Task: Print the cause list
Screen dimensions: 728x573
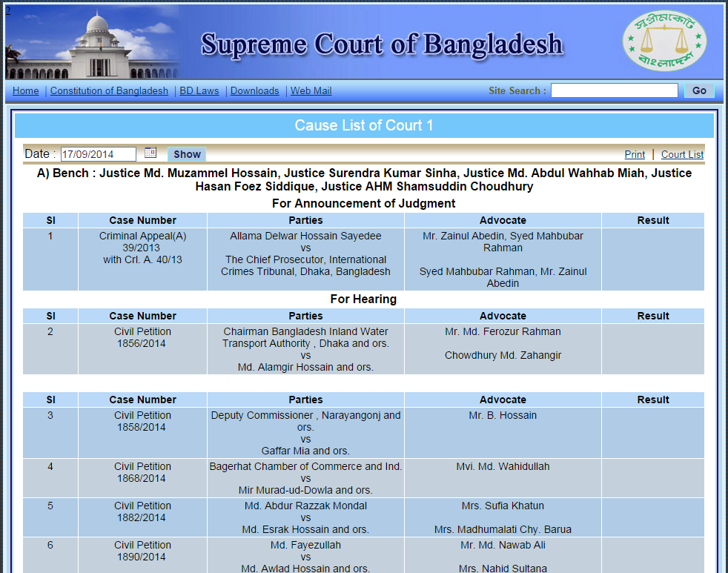Action: (635, 155)
